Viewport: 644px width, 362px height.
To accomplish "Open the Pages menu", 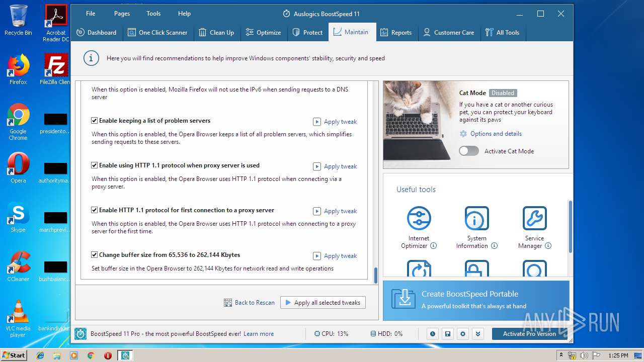I will pos(122,14).
